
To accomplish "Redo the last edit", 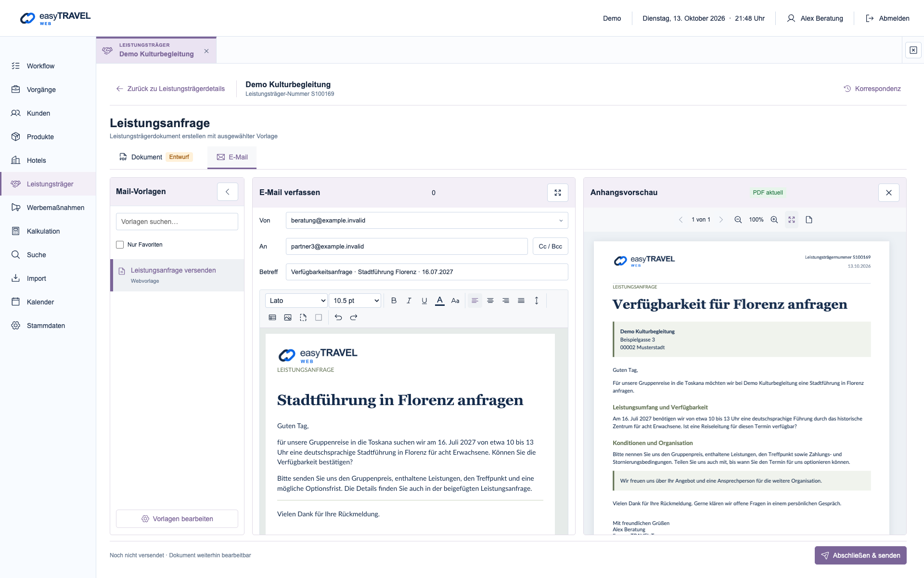I will tap(354, 317).
